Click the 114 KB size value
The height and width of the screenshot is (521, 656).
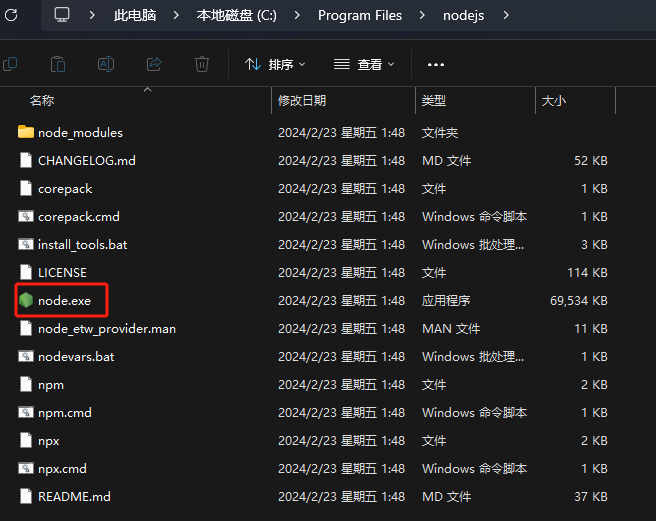click(587, 272)
